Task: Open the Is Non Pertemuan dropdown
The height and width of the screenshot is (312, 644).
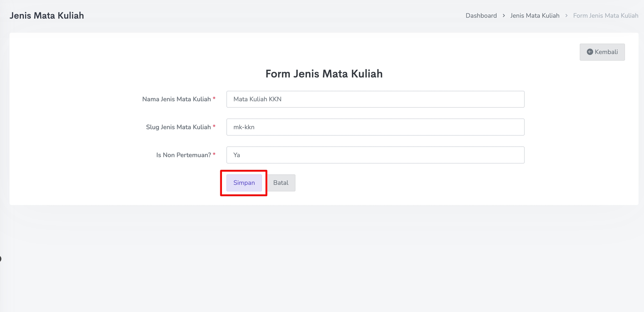Action: click(375, 155)
